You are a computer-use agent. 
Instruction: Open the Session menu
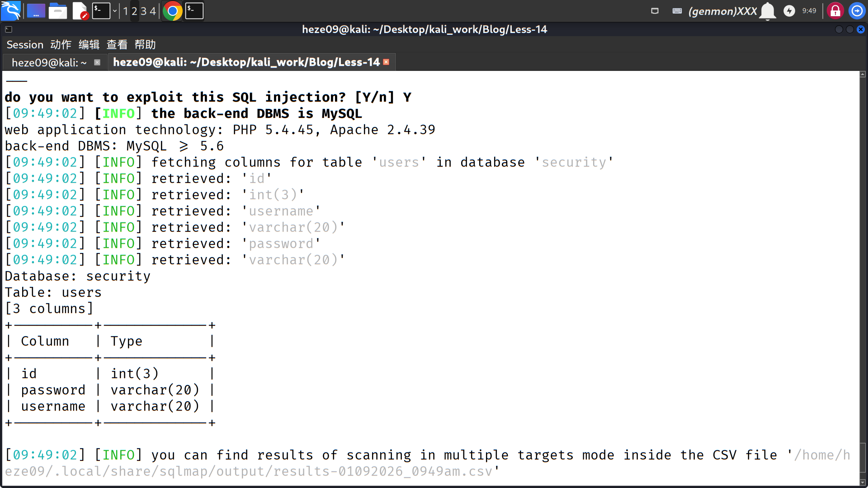tap(25, 45)
